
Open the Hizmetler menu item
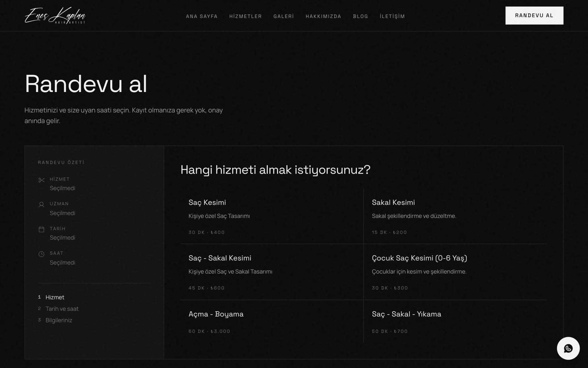point(245,16)
